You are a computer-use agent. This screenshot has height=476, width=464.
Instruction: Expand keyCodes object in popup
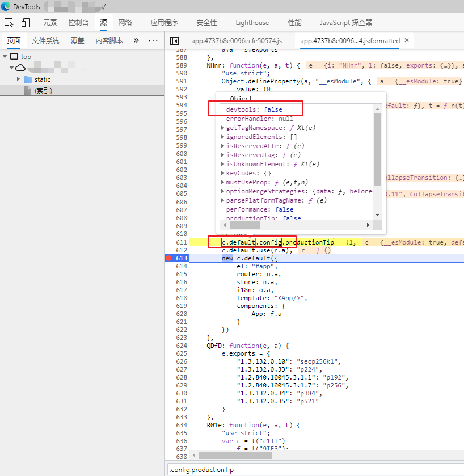pos(222,174)
